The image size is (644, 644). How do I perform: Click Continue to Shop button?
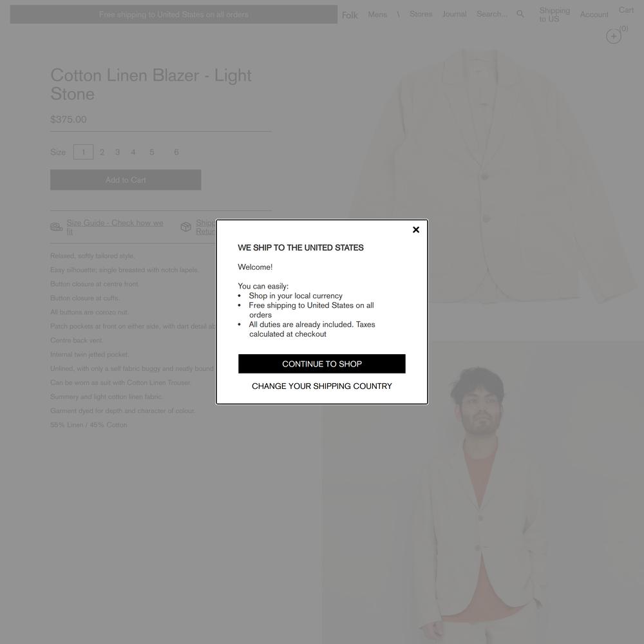click(321, 364)
